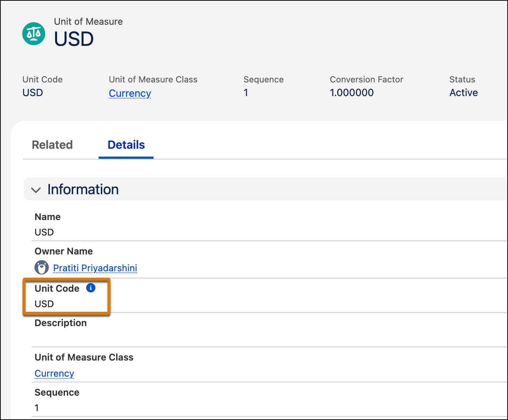Click the Active status text

point(464,92)
